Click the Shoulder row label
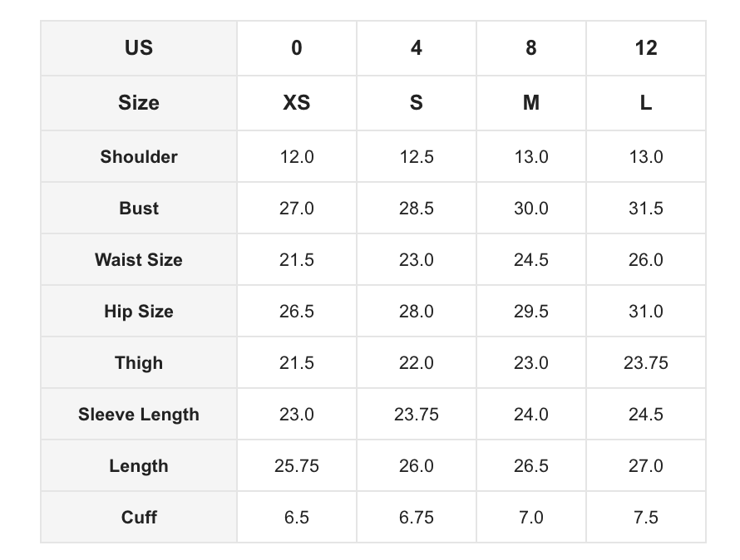 [x=139, y=157]
